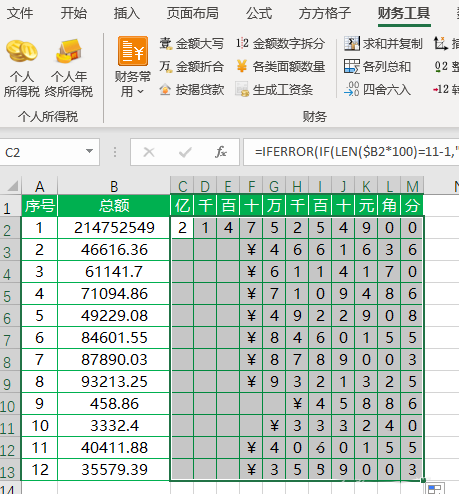Image resolution: width=459 pixels, height=494 pixels.
Task: Apply the 四舍六入 rounding tool
Action: coord(377,90)
